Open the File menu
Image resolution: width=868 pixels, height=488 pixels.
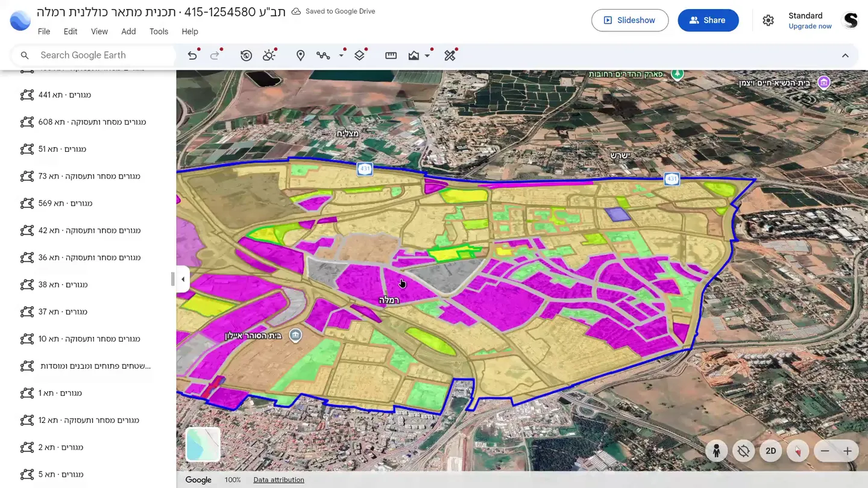tap(44, 31)
